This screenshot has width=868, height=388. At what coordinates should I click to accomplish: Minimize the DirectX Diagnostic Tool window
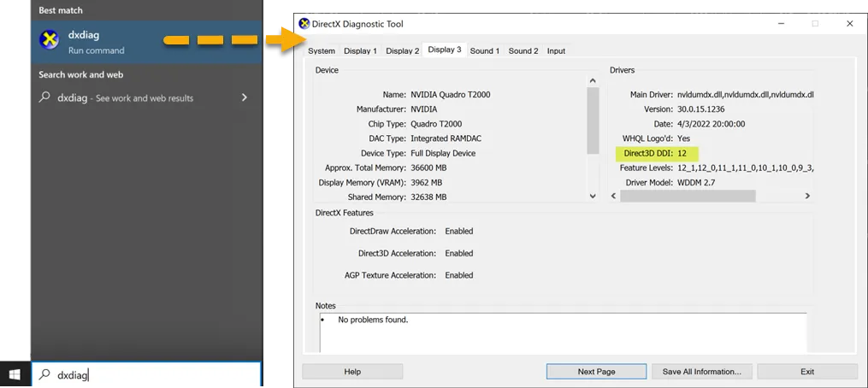[780, 24]
